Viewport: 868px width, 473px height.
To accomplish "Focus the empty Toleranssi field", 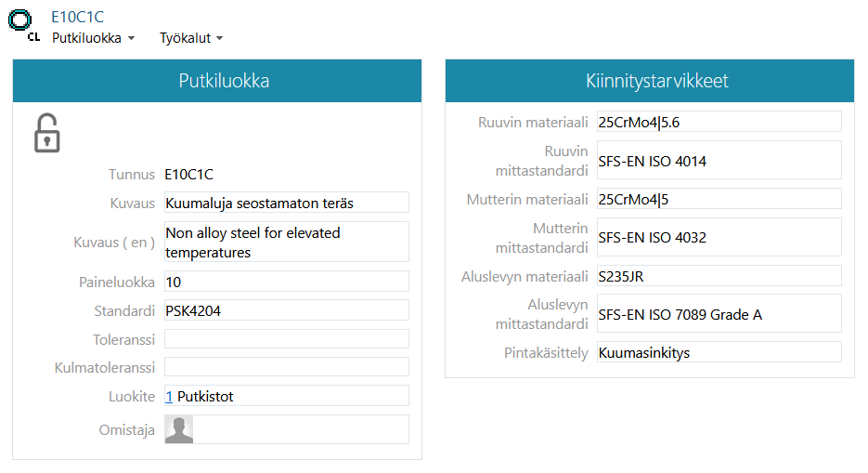I will [286, 339].
